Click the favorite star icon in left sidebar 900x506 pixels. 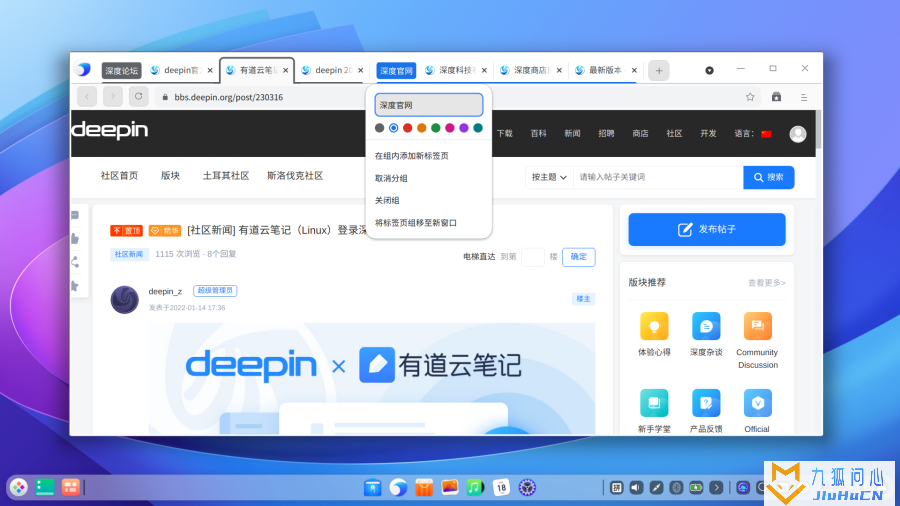point(75,286)
